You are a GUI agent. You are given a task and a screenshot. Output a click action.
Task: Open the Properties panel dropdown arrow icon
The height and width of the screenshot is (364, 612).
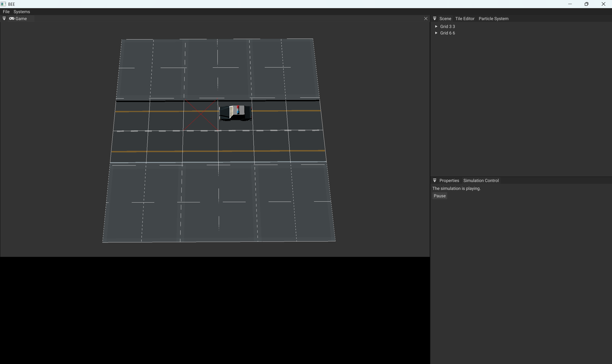[x=434, y=181]
